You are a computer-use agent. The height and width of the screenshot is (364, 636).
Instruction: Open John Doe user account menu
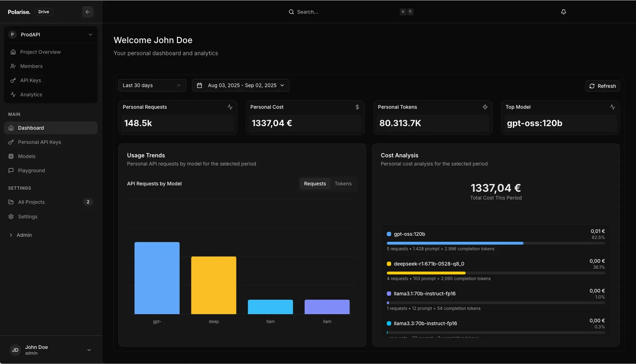tap(51, 350)
